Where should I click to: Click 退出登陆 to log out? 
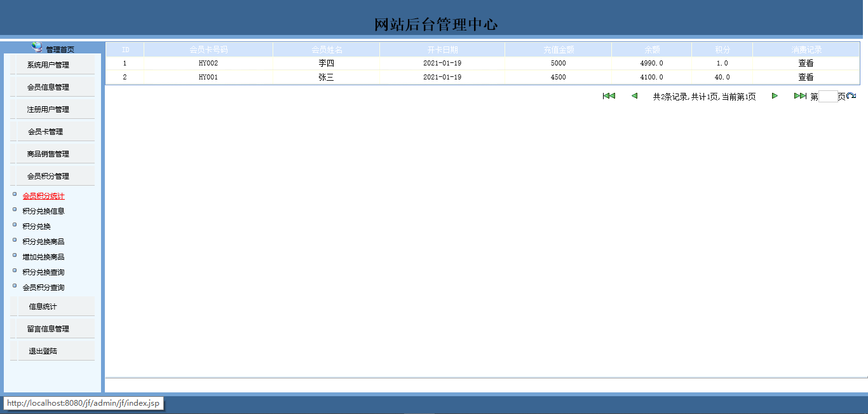click(43, 351)
